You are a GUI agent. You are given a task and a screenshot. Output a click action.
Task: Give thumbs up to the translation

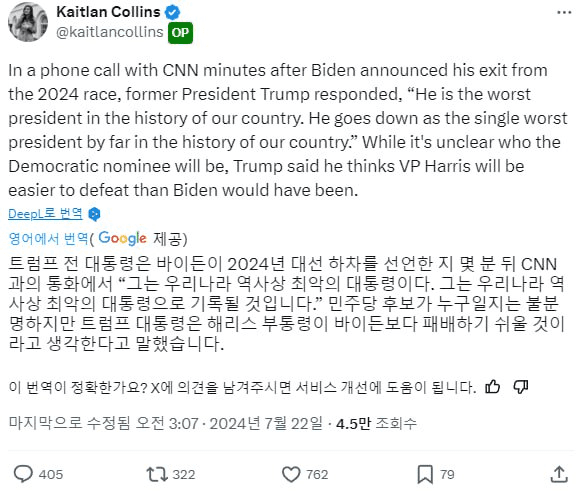493,387
